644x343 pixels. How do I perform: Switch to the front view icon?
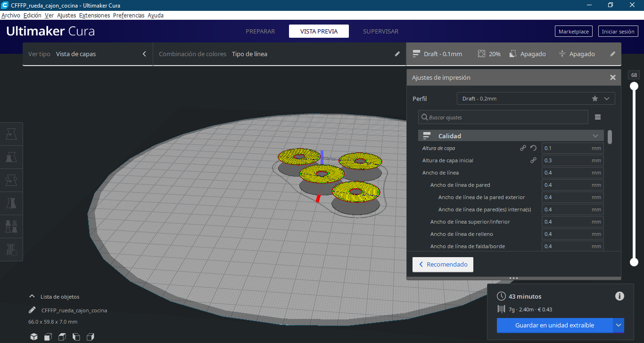point(48,337)
